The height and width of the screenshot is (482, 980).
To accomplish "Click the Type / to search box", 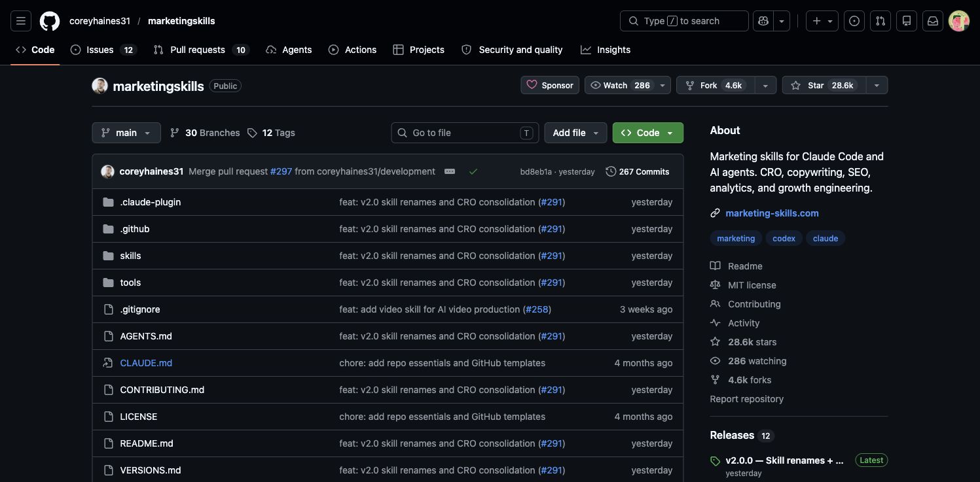I will click(684, 21).
